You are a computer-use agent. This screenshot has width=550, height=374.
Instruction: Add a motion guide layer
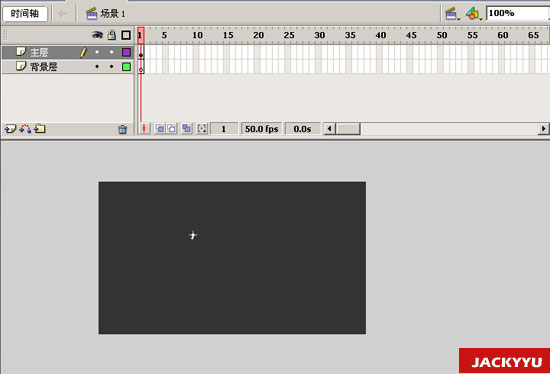(x=25, y=129)
